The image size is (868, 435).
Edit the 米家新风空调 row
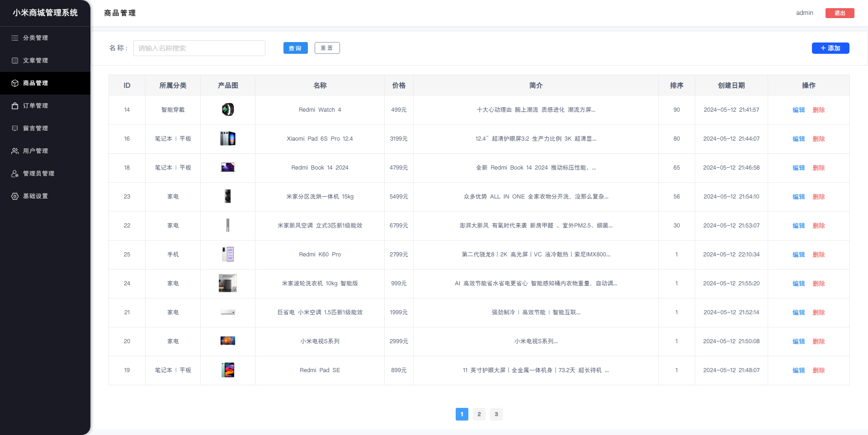click(799, 226)
